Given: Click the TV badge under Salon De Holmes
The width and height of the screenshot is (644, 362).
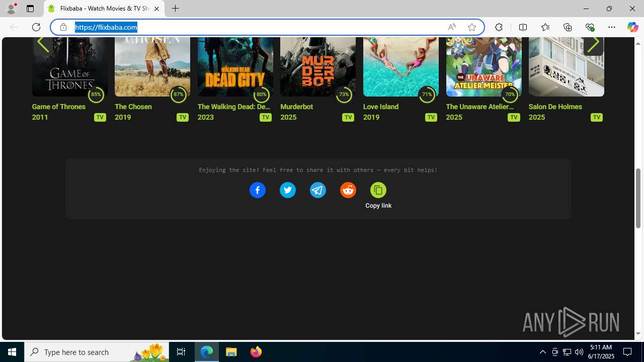Looking at the screenshot, I should (x=596, y=117).
